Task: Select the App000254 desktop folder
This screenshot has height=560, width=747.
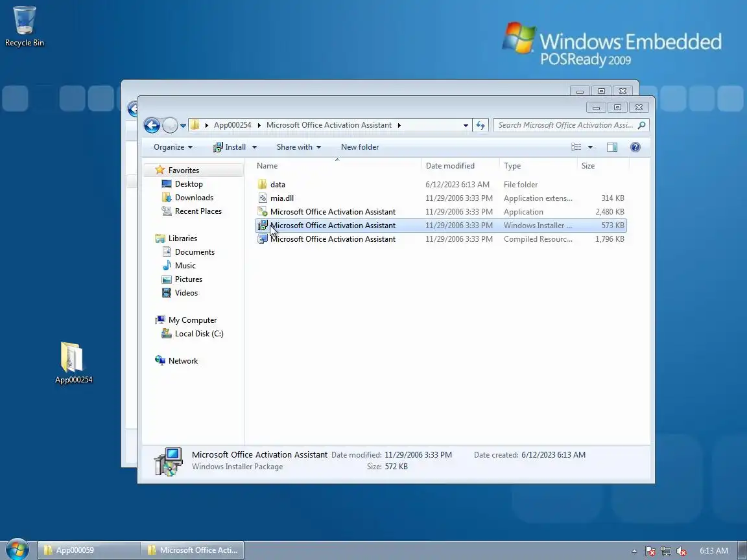Action: tap(73, 363)
